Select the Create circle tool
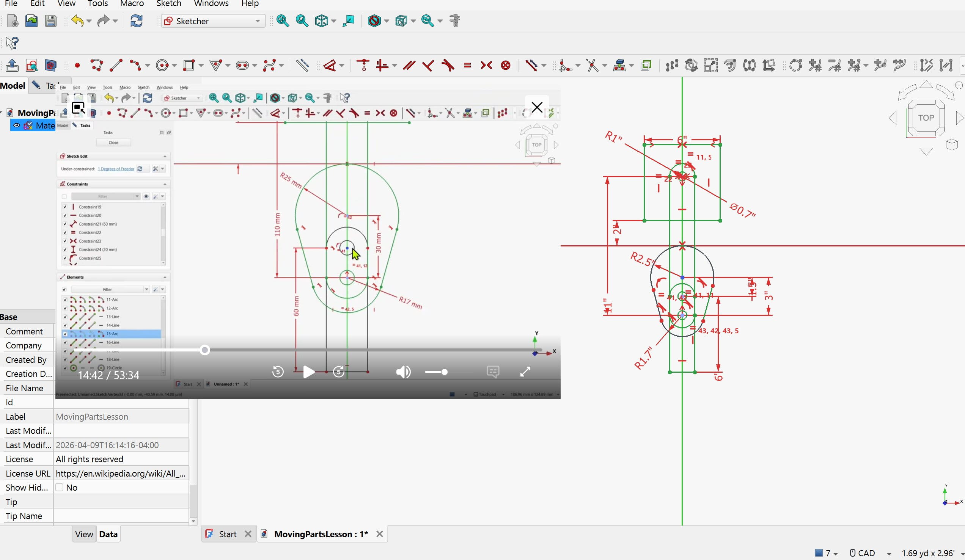Screen dimensions: 965x560 162,66
